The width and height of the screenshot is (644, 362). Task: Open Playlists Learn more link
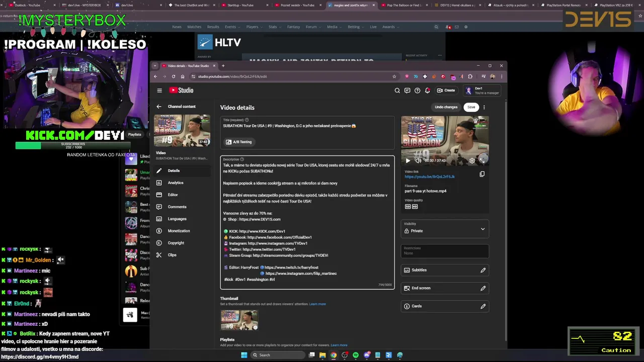(x=339, y=345)
